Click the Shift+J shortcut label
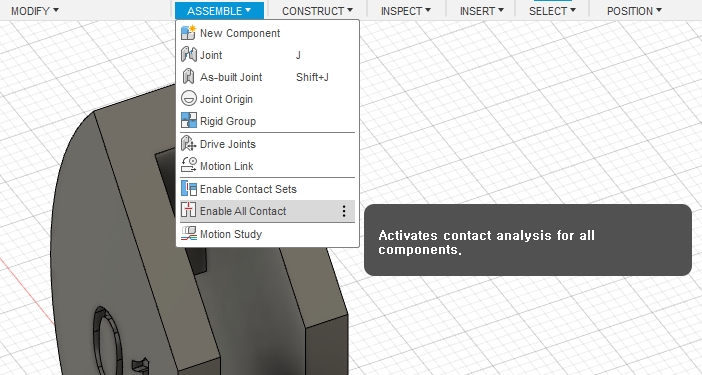This screenshot has height=375, width=702. point(312,77)
